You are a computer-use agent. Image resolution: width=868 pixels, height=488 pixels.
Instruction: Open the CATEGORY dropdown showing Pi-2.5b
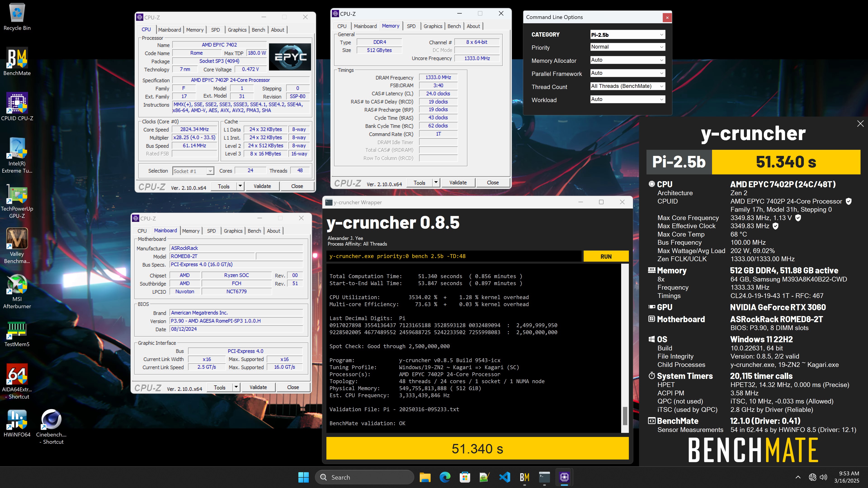pyautogui.click(x=627, y=35)
